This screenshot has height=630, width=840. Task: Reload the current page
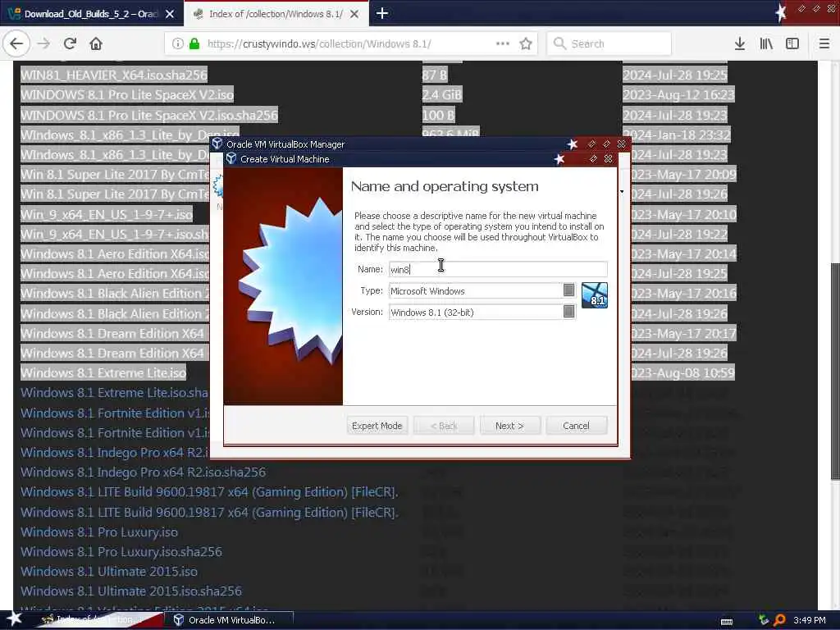pos(70,43)
